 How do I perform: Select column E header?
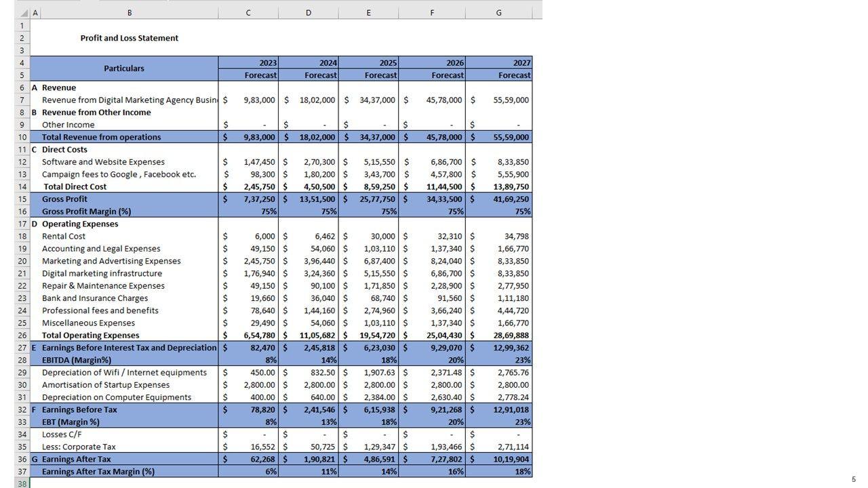368,13
